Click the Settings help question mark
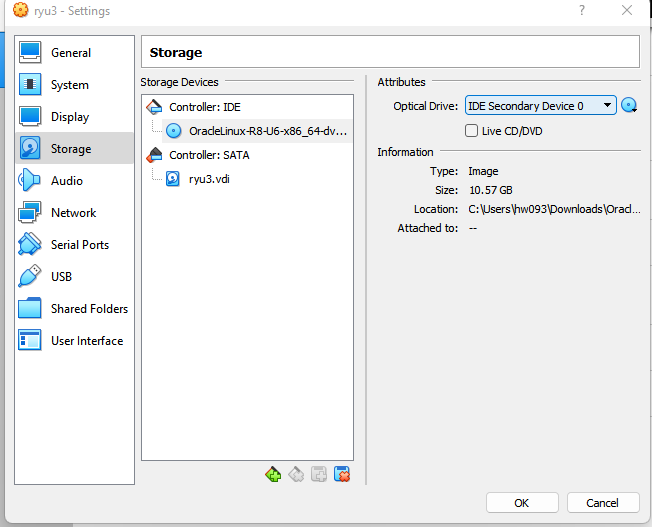Viewport: 652px width, 527px height. 582,10
